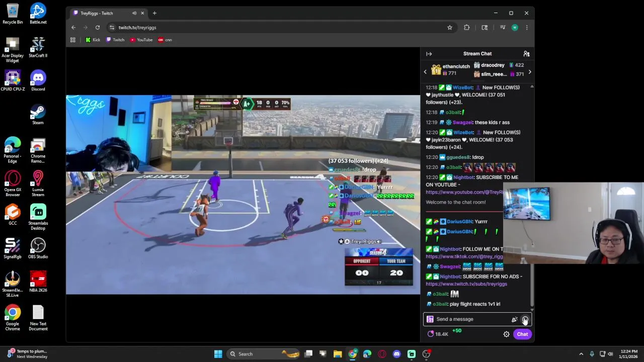
Task: Reload the Twitch page
Action: click(x=98, y=28)
